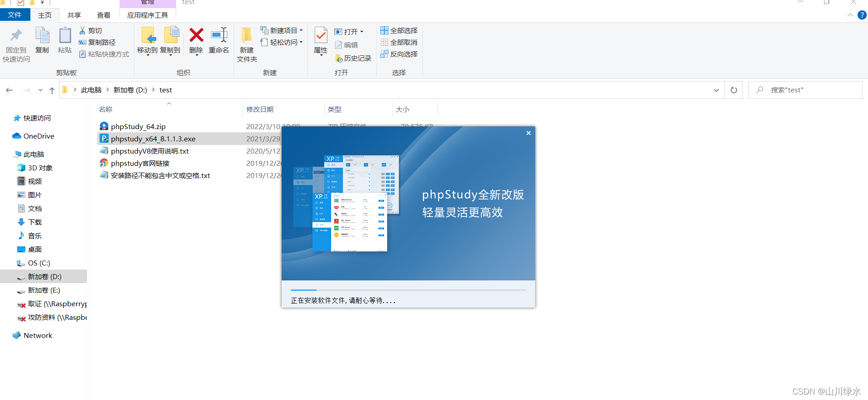Expand the address bar history dropdown

point(716,90)
